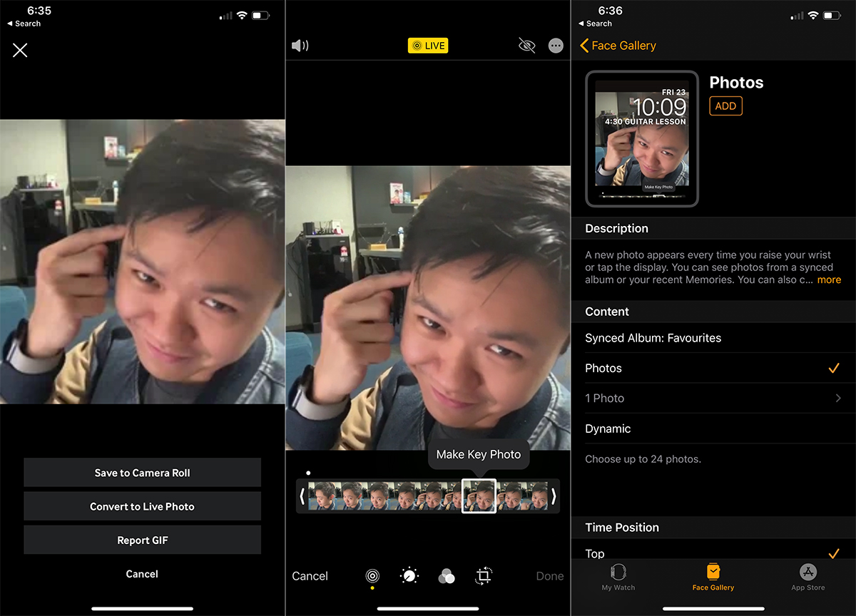Image resolution: width=856 pixels, height=616 pixels.
Task: Mute the Live Photo sound speaker icon
Action: click(300, 46)
